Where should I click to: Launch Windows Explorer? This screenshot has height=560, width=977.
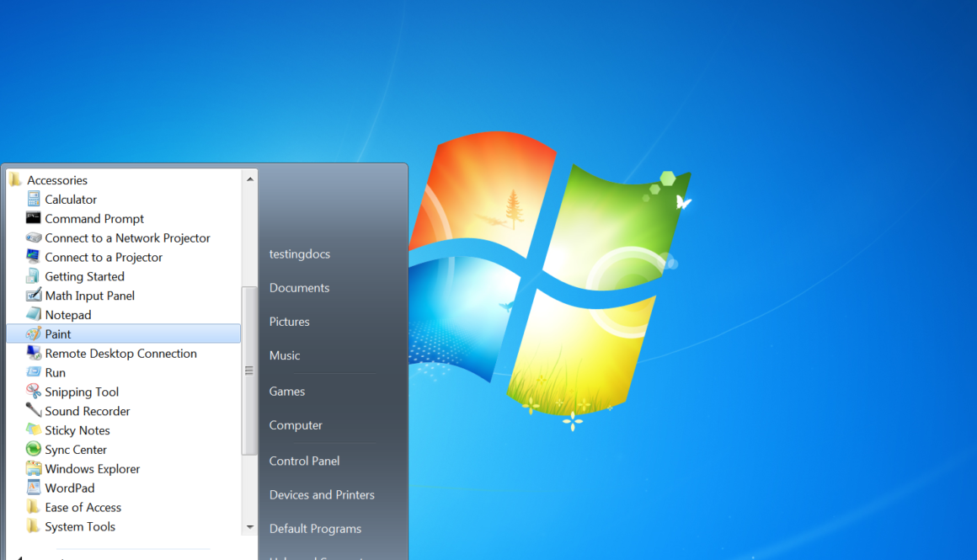click(x=90, y=468)
